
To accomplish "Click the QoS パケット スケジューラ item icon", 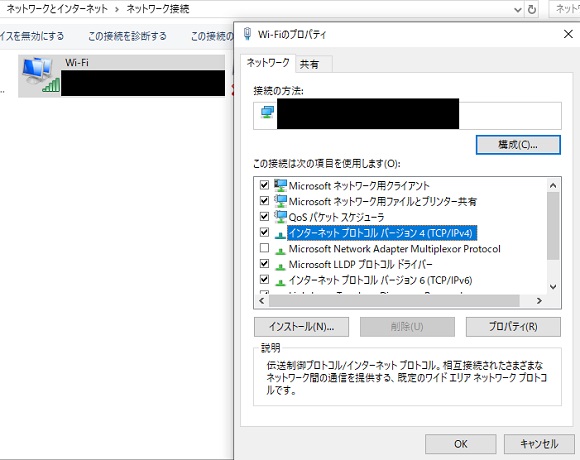I will coord(280,217).
